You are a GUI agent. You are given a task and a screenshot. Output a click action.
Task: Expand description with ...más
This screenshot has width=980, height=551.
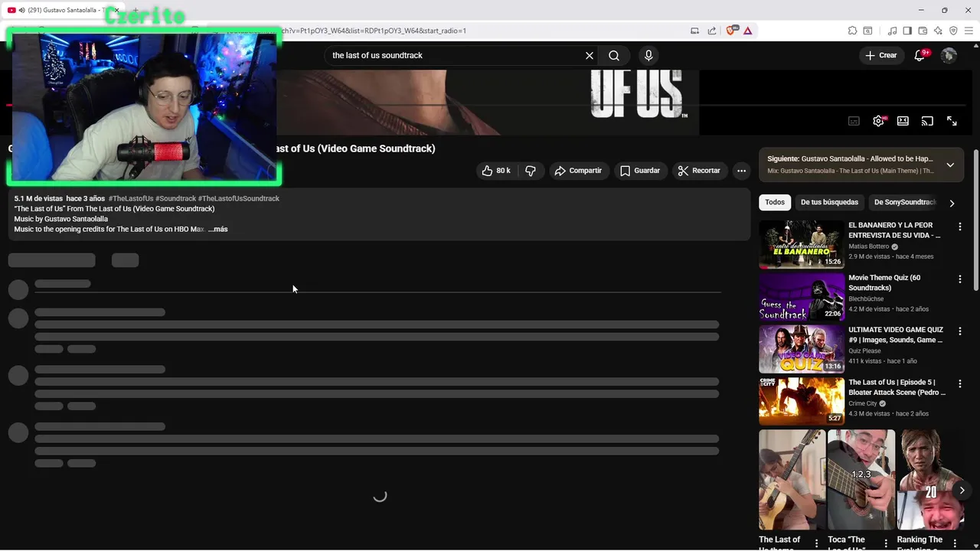(218, 229)
